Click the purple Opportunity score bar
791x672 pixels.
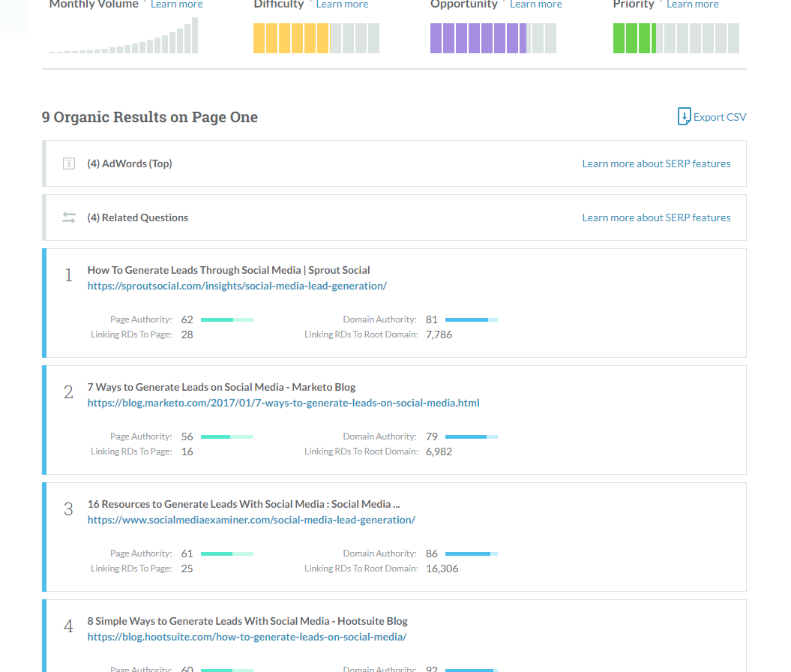click(x=493, y=38)
